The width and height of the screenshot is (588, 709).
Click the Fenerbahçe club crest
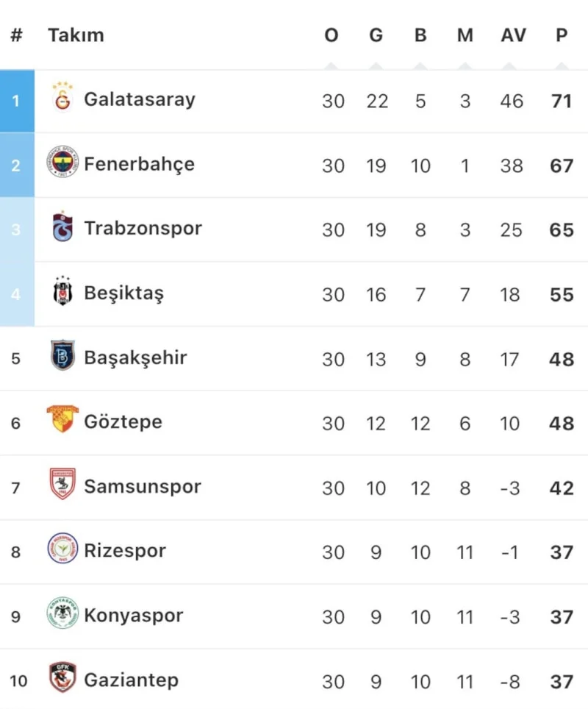62,163
